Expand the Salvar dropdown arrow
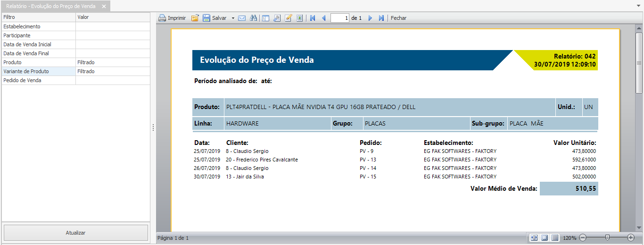The image size is (644, 245). pyautogui.click(x=233, y=18)
